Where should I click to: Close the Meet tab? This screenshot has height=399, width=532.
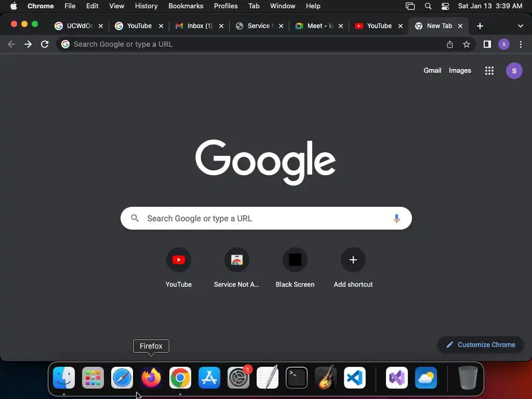pos(341,26)
